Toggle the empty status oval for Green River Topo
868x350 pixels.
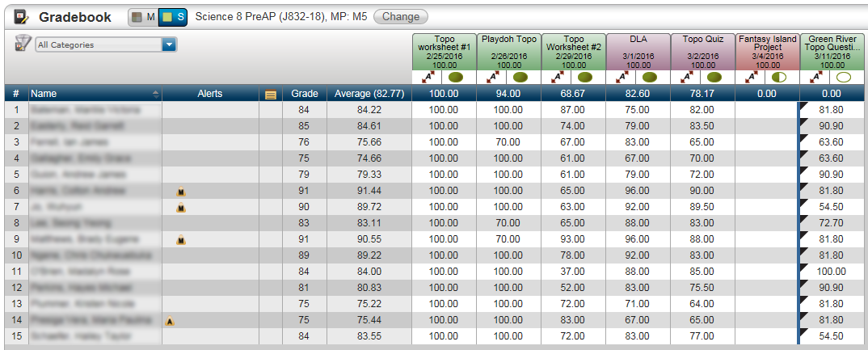coord(845,78)
